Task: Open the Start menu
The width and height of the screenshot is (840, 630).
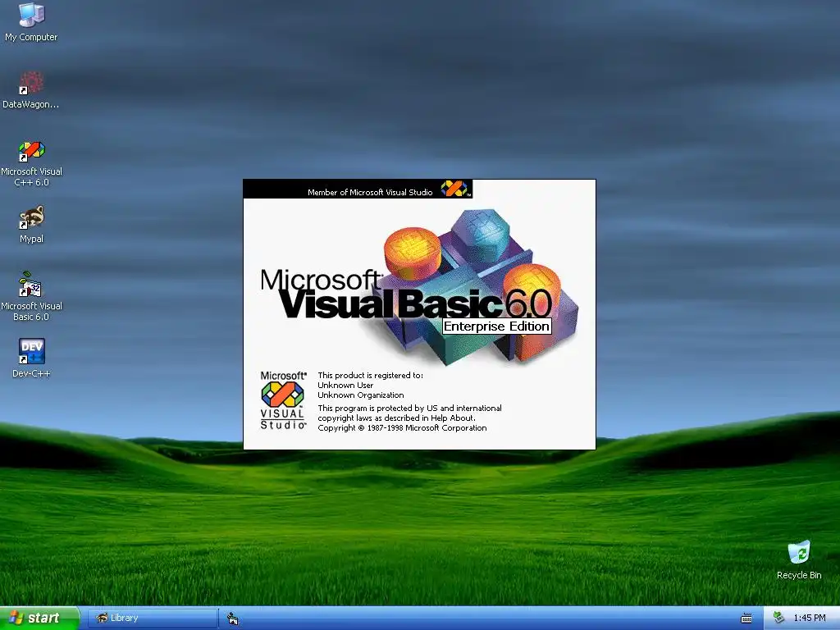Action: (39, 618)
